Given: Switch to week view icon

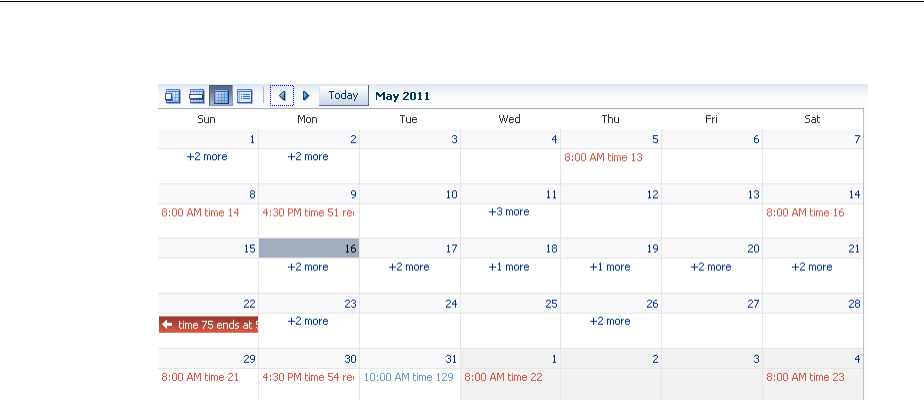Looking at the screenshot, I should pos(197,96).
